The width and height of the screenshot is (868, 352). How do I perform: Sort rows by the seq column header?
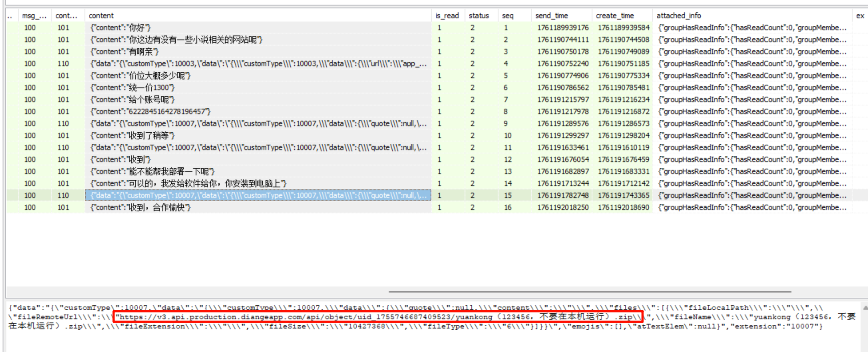click(508, 16)
